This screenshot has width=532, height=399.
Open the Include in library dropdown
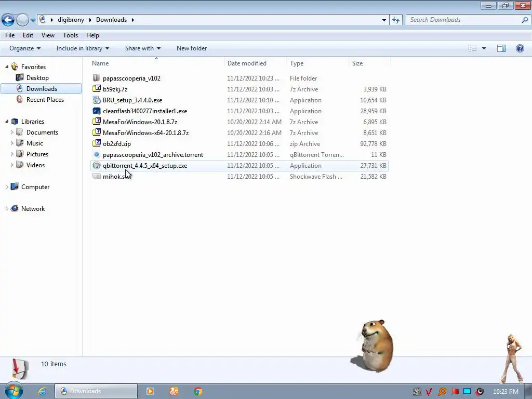[x=83, y=48]
